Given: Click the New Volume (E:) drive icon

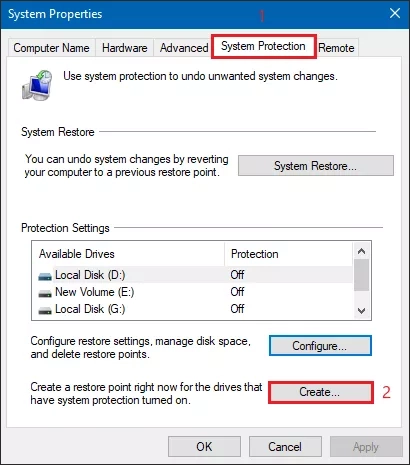Looking at the screenshot, I should [45, 293].
